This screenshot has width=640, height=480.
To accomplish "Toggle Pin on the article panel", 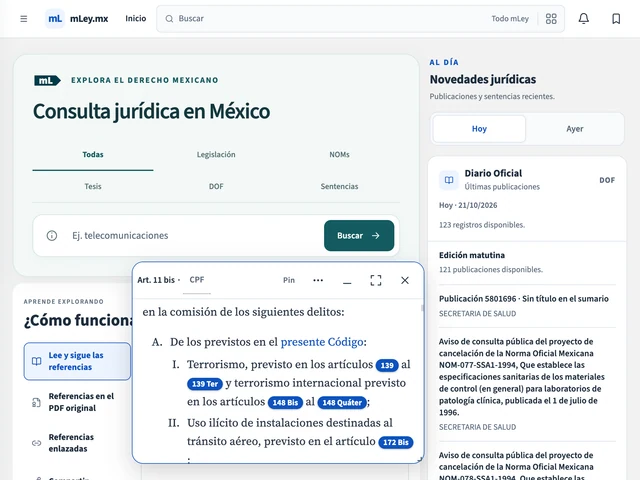I will point(289,280).
